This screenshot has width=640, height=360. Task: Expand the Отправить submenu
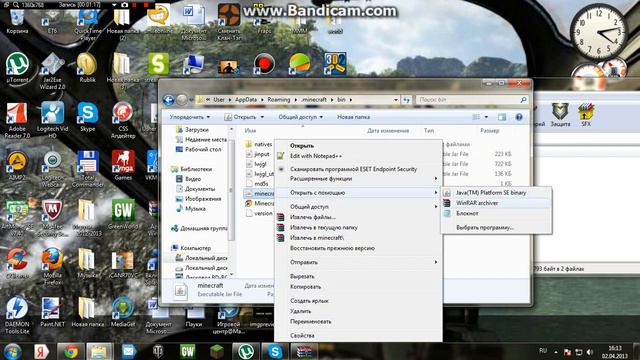point(358,262)
